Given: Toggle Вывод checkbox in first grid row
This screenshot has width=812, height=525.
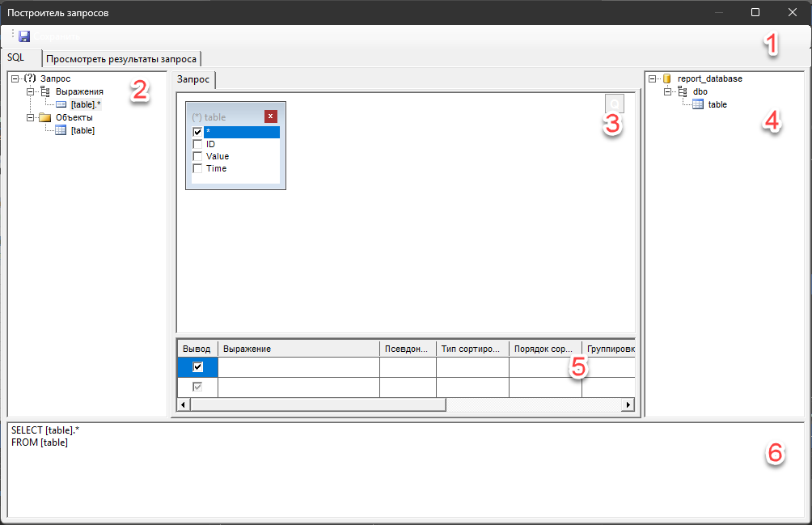Looking at the screenshot, I should [197, 367].
